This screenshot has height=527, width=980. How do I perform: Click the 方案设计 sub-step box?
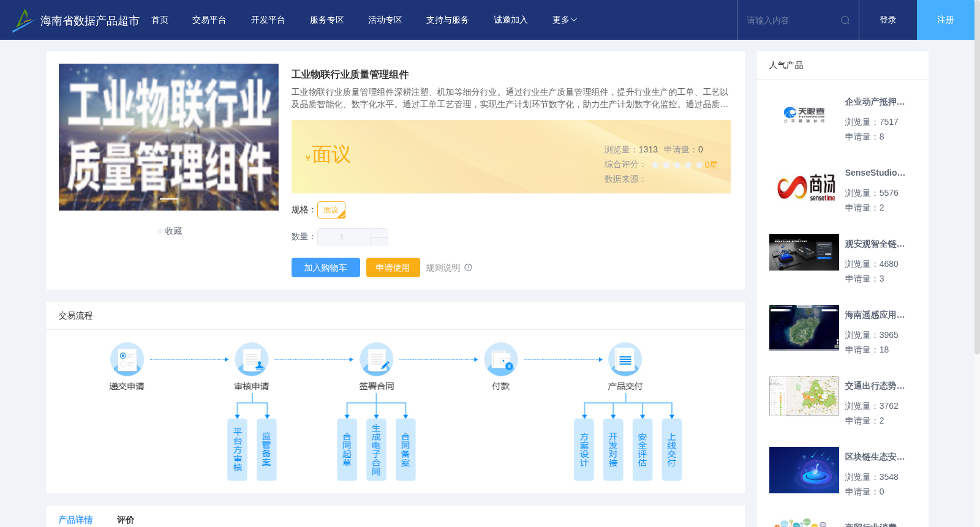(584, 450)
